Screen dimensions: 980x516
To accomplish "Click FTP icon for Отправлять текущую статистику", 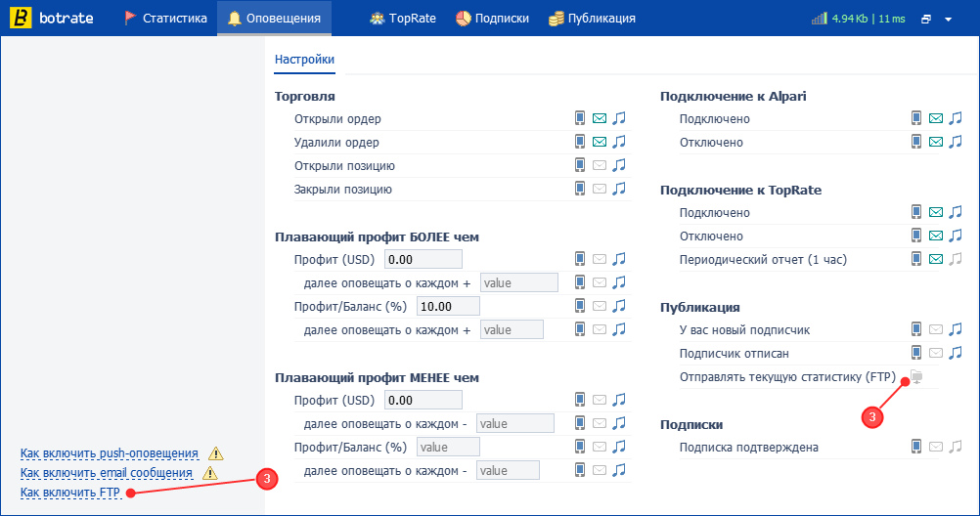I will 916,376.
